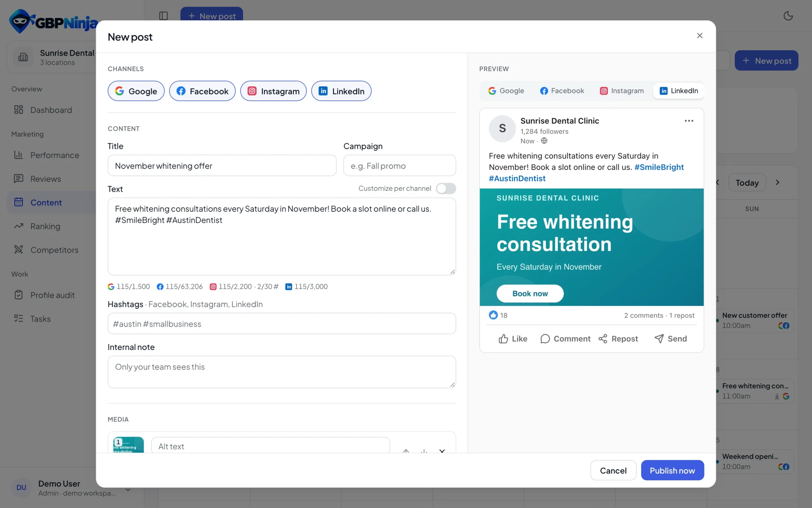Click Google character count 115/1,500
This screenshot has height=508, width=812.
click(x=129, y=287)
